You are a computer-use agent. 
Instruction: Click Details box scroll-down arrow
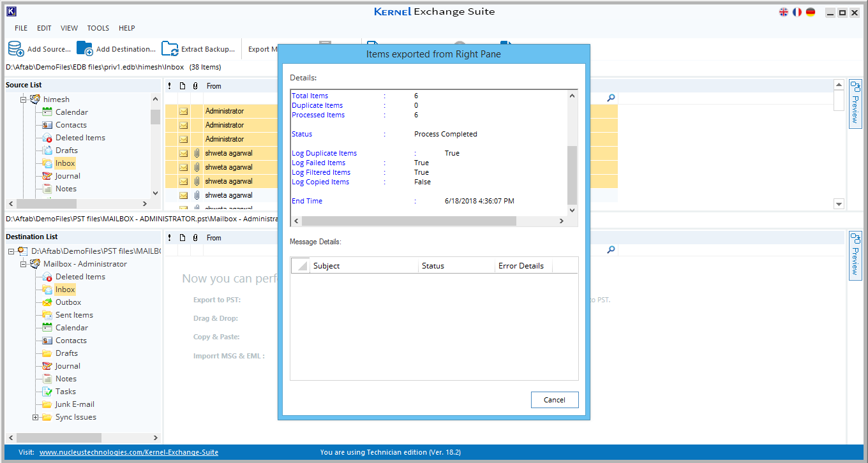click(572, 210)
